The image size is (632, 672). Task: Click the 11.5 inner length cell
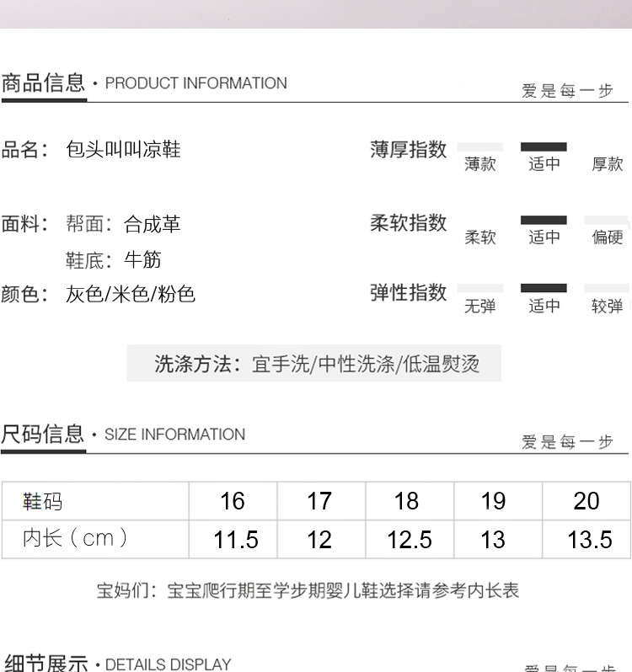tap(236, 539)
